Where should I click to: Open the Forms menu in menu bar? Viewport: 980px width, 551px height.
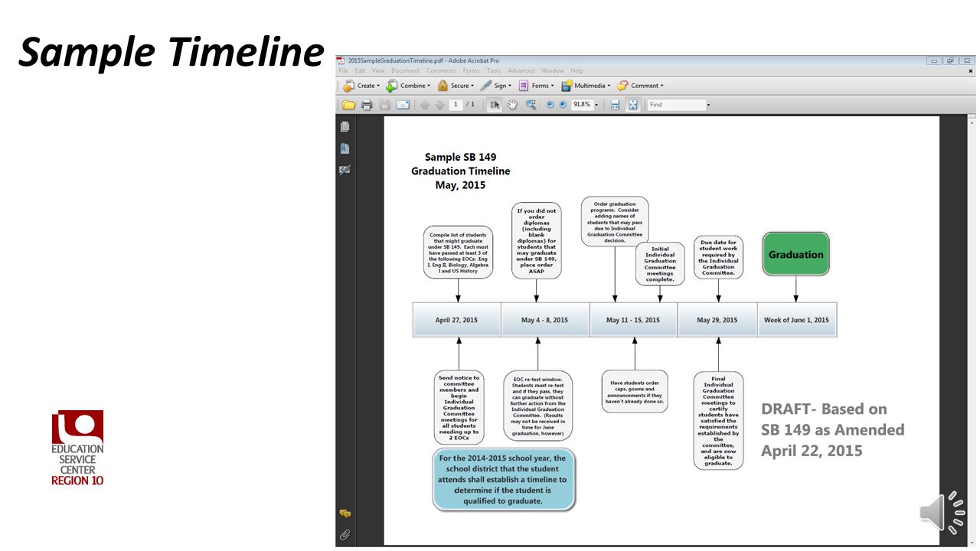point(472,70)
